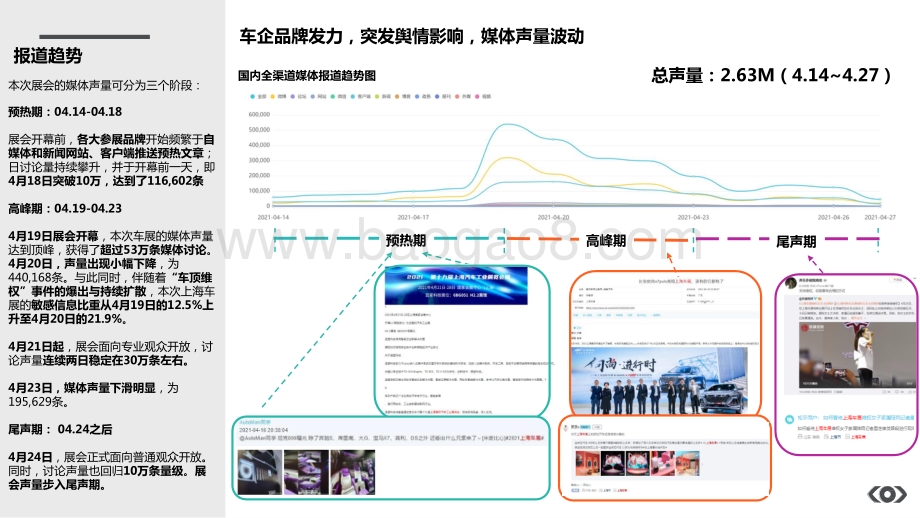Image resolution: width=920 pixels, height=518 pixels.
Task: Open the second AutoMan post photo
Action: pos(306,472)
